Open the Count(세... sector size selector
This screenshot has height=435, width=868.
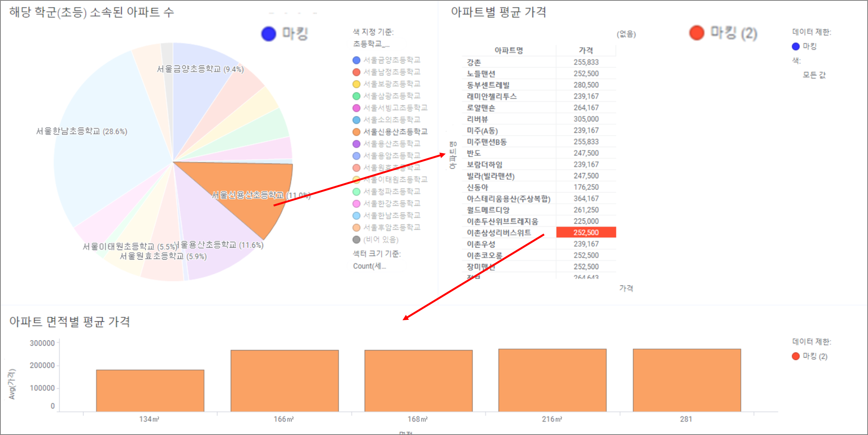coord(369,266)
